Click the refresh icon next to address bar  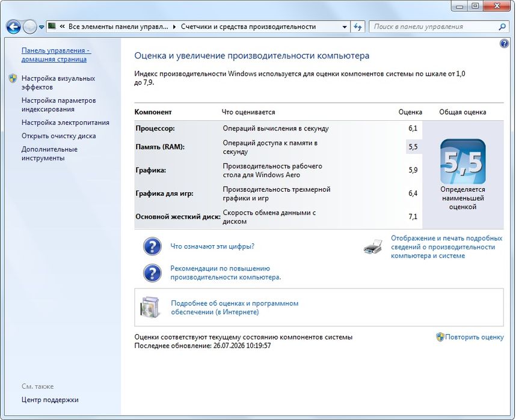click(x=358, y=27)
